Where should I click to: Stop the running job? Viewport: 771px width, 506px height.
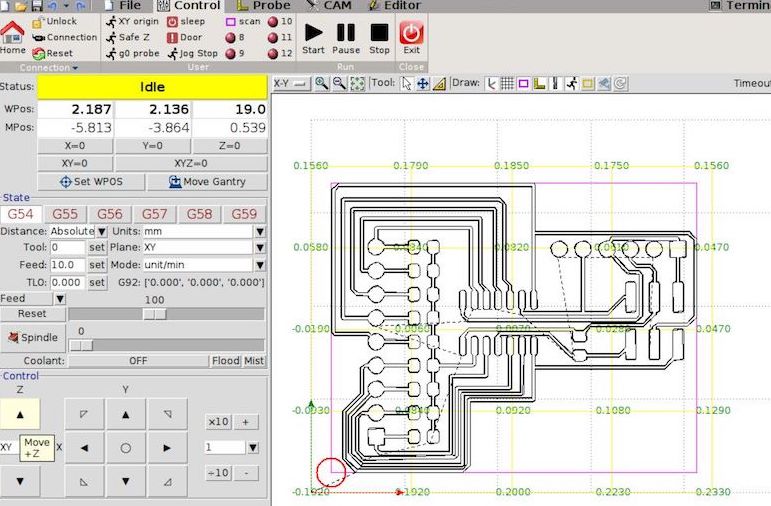pos(379,38)
